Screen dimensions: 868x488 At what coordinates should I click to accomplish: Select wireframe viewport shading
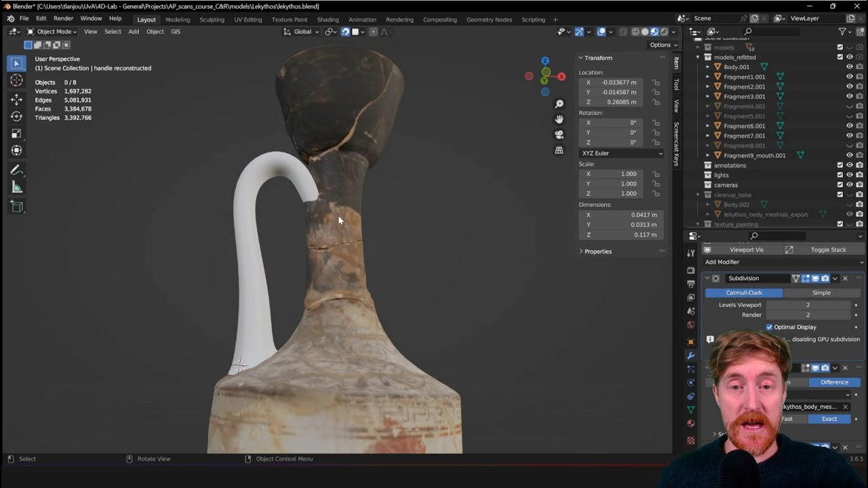[x=635, y=32]
